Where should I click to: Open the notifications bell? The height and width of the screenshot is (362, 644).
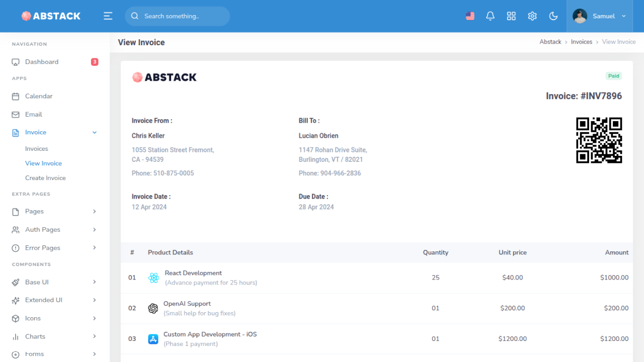tap(490, 16)
